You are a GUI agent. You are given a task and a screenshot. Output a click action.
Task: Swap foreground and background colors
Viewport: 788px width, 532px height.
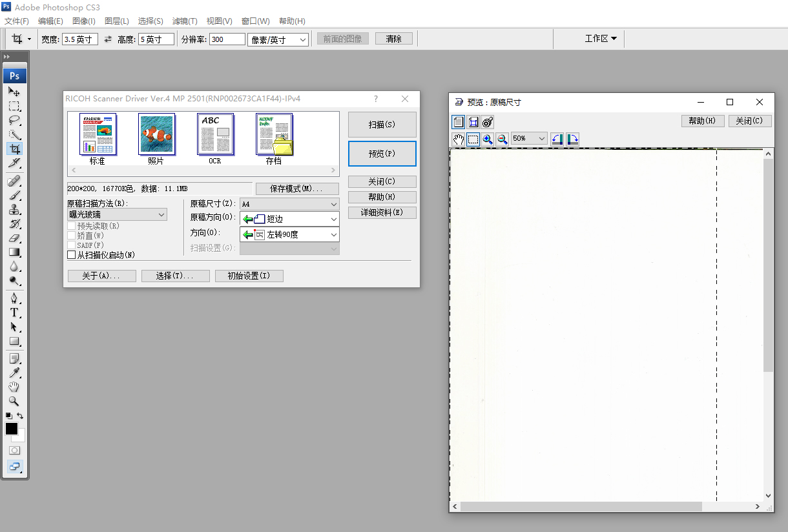tap(20, 416)
